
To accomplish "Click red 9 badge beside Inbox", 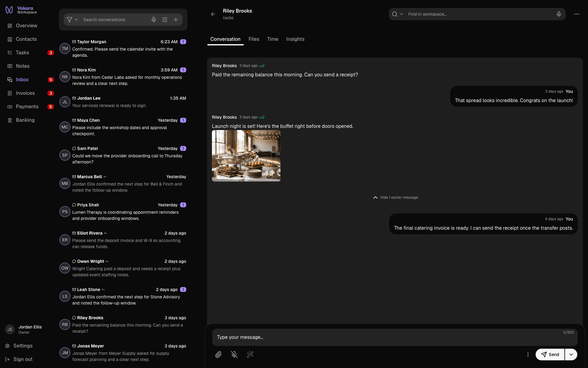I will click(51, 80).
